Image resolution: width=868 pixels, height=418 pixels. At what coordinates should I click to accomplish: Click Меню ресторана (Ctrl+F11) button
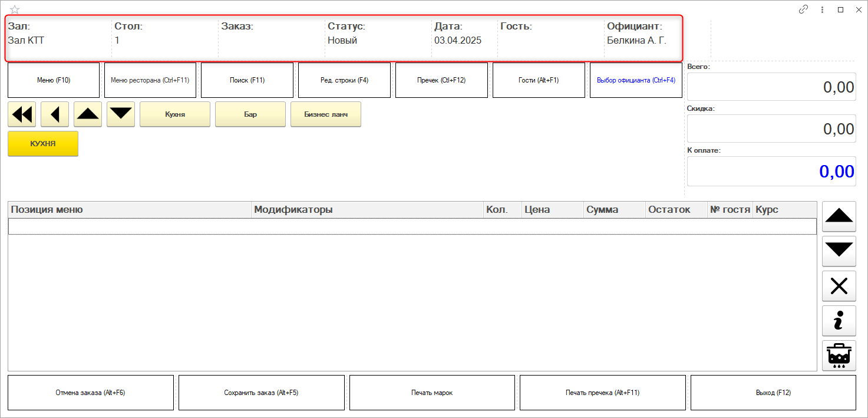click(x=150, y=80)
